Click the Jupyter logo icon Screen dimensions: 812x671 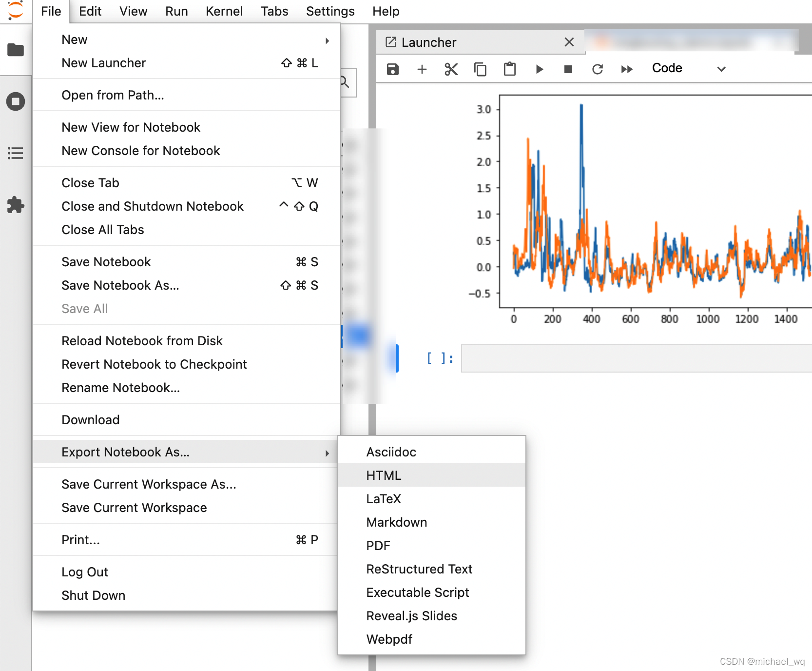[x=16, y=11]
